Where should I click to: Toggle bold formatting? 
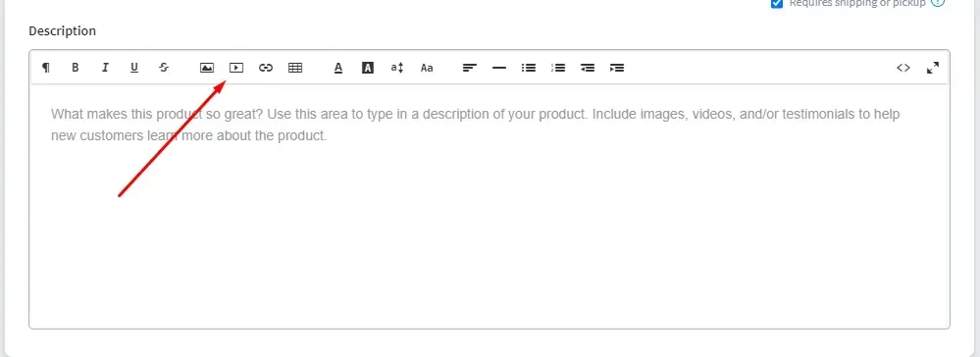coord(75,68)
